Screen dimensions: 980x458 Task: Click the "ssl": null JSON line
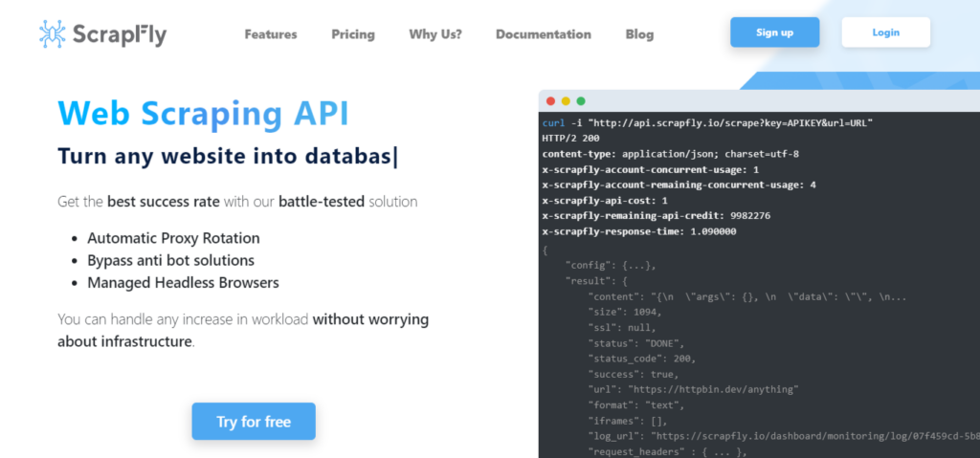[622, 327]
